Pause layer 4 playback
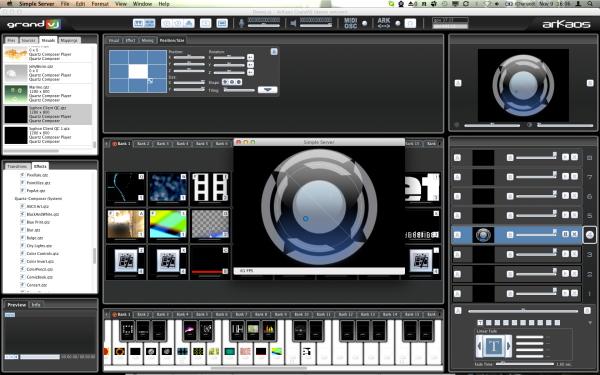 [x=565, y=234]
